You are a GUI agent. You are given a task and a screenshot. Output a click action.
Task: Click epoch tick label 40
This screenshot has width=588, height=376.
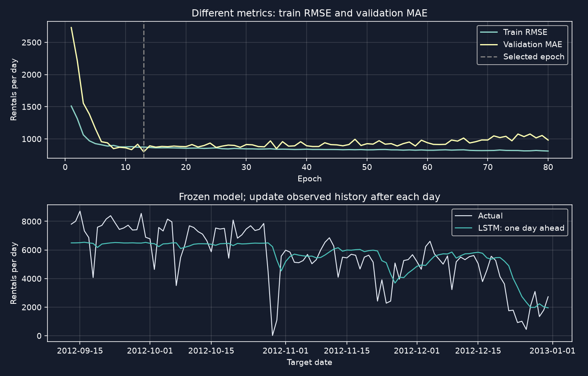tap(307, 167)
